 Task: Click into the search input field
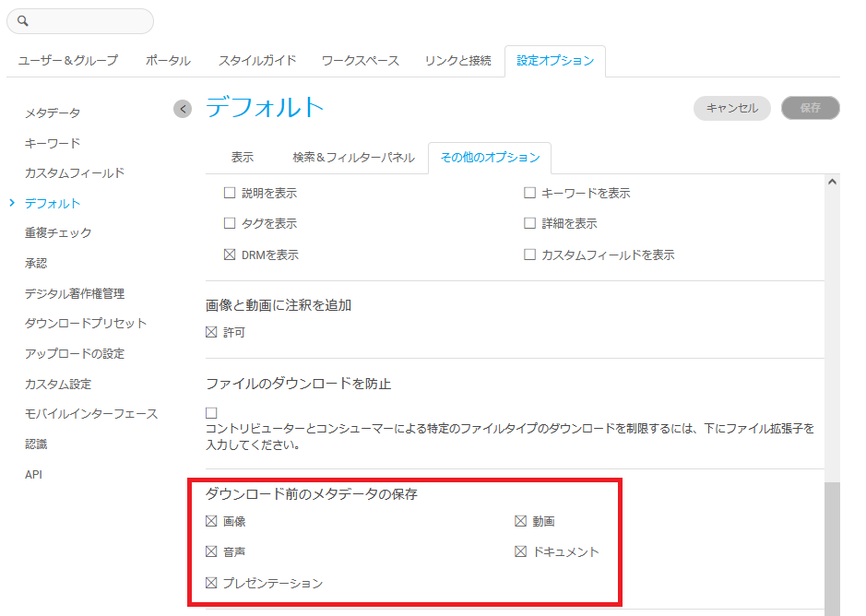coord(88,21)
